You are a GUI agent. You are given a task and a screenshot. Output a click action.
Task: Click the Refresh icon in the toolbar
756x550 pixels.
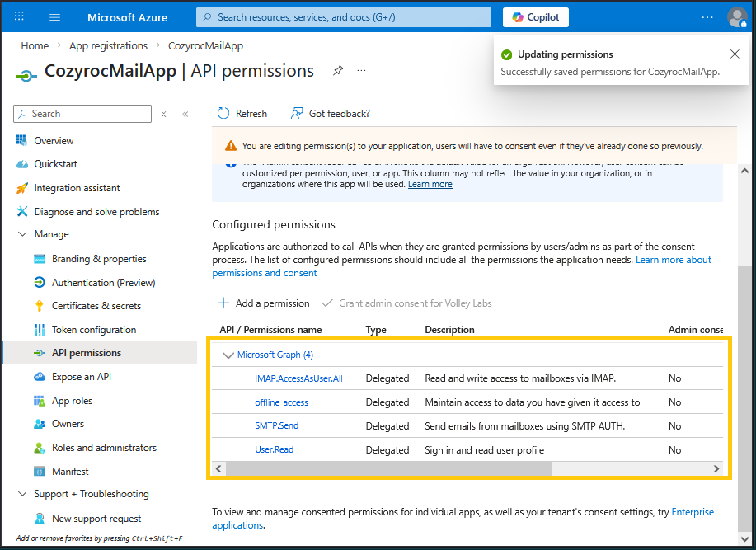click(223, 114)
